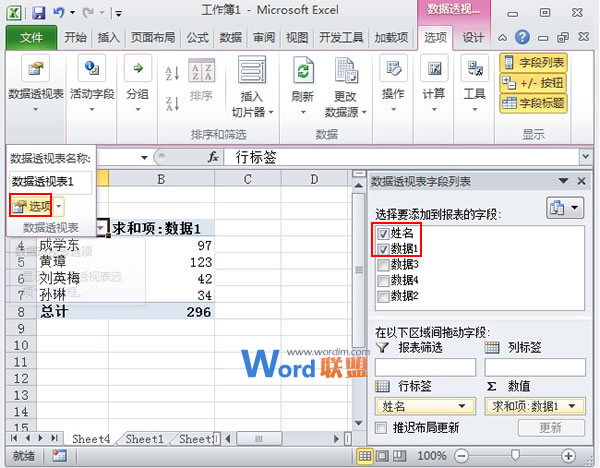Screen dimensions: 600x468
Task: Switch to Page Layout view in status bar
Action: click(x=382, y=456)
